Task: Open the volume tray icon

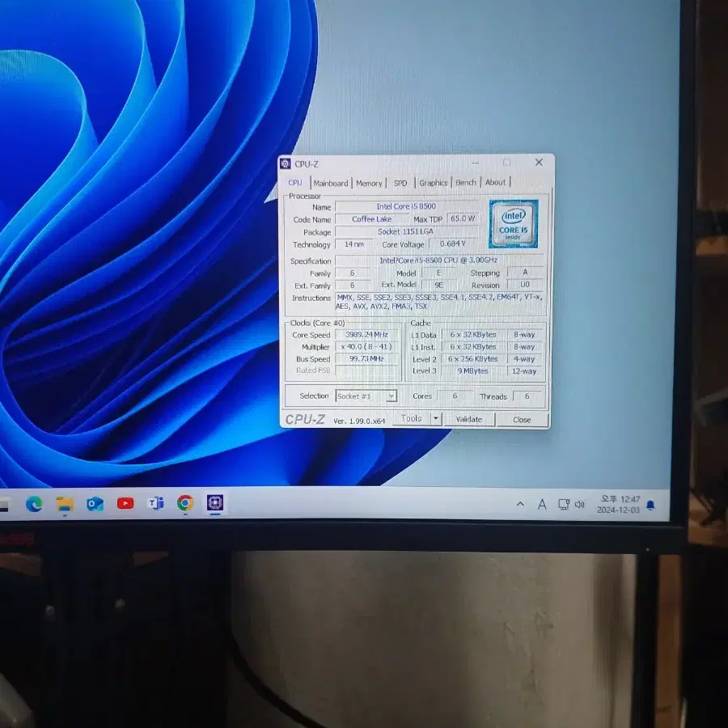Action: pyautogui.click(x=579, y=504)
